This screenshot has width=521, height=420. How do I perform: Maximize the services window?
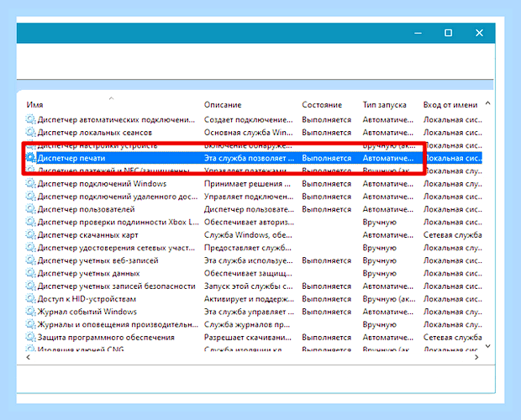448,33
